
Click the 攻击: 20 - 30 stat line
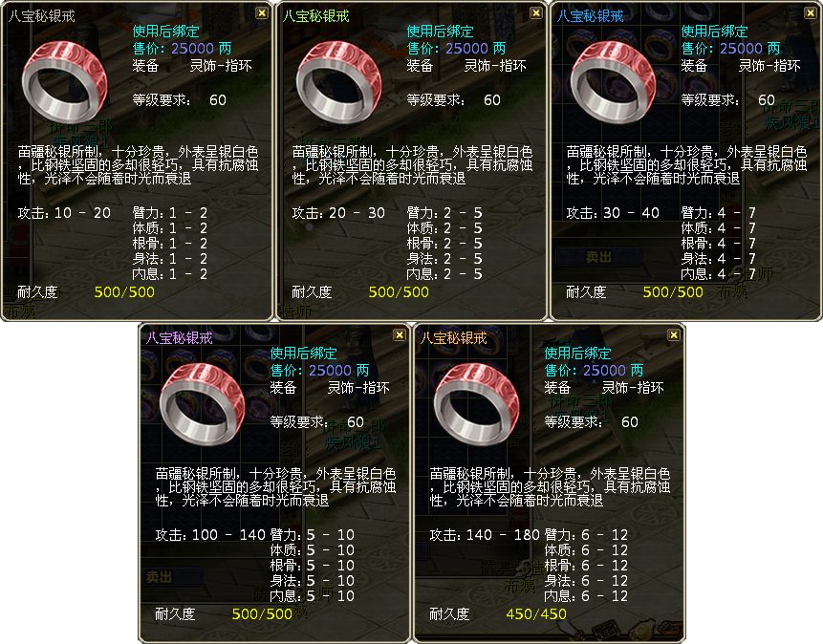tap(338, 213)
